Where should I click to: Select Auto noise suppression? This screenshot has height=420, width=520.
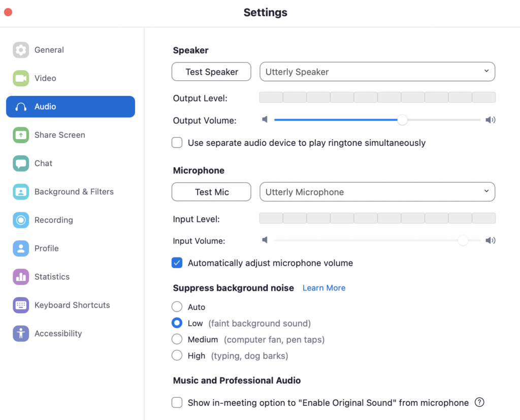coord(177,307)
